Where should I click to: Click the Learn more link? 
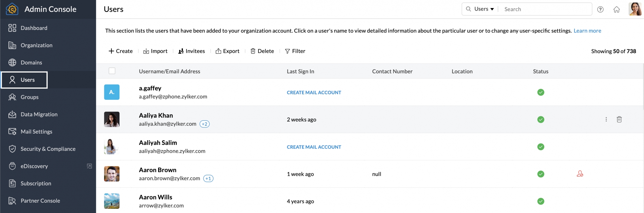(587, 31)
